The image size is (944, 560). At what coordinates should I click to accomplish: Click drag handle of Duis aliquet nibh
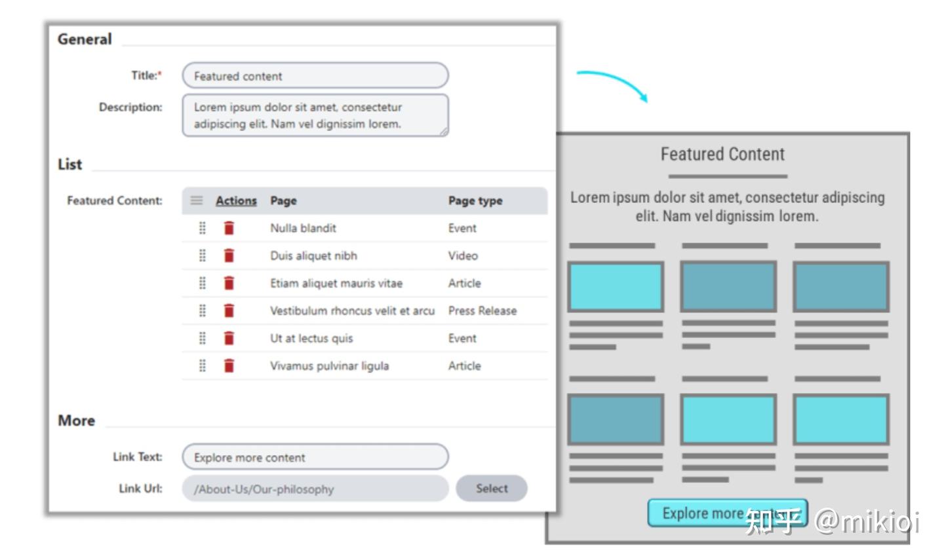(202, 255)
